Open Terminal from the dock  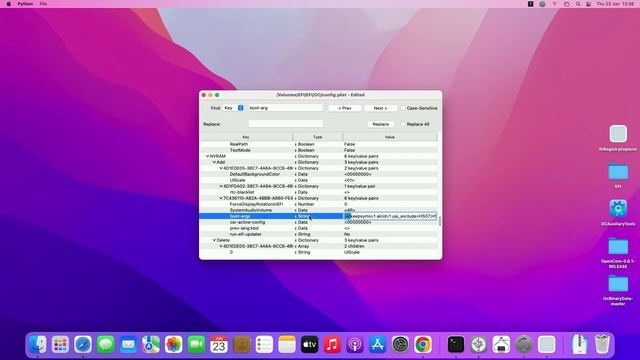point(456,344)
